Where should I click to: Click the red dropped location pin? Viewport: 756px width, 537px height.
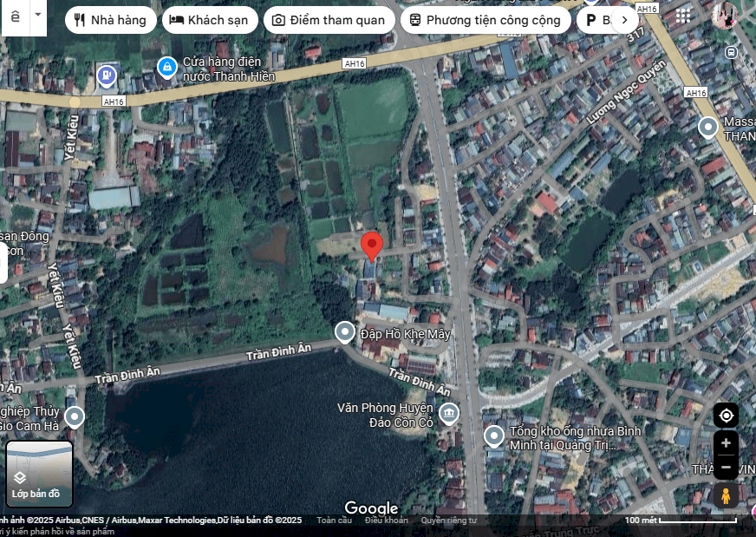(372, 246)
